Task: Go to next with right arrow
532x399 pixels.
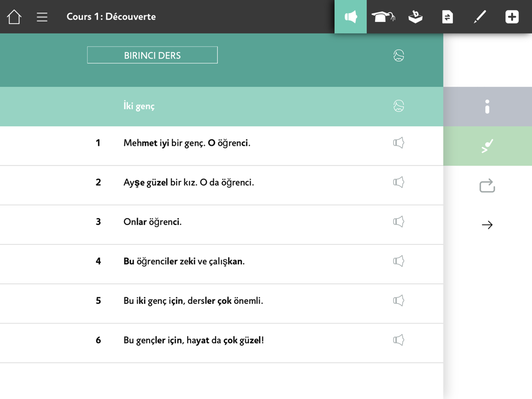Action: pyautogui.click(x=487, y=225)
